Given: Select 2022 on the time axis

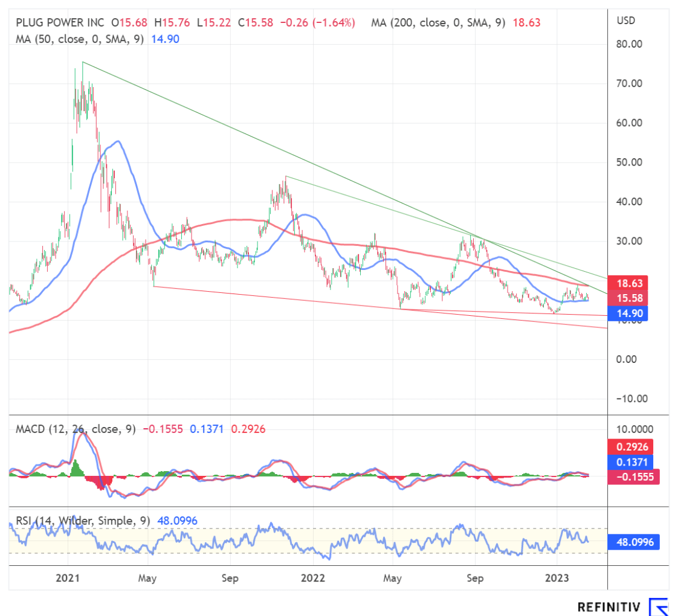Looking at the screenshot, I should (x=312, y=578).
